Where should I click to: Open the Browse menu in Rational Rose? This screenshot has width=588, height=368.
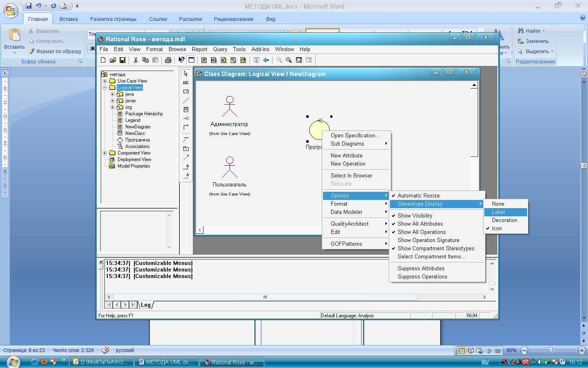click(177, 49)
